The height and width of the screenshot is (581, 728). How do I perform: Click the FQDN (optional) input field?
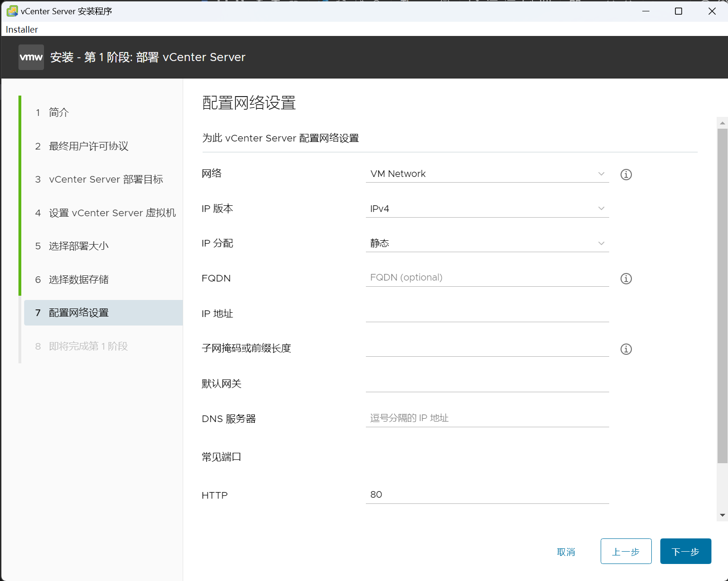[487, 278]
